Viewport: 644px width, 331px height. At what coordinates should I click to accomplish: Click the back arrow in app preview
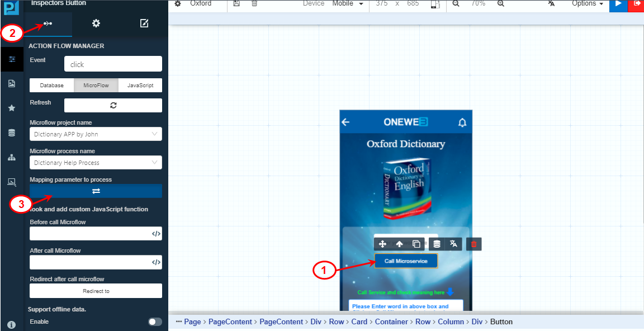click(x=345, y=122)
